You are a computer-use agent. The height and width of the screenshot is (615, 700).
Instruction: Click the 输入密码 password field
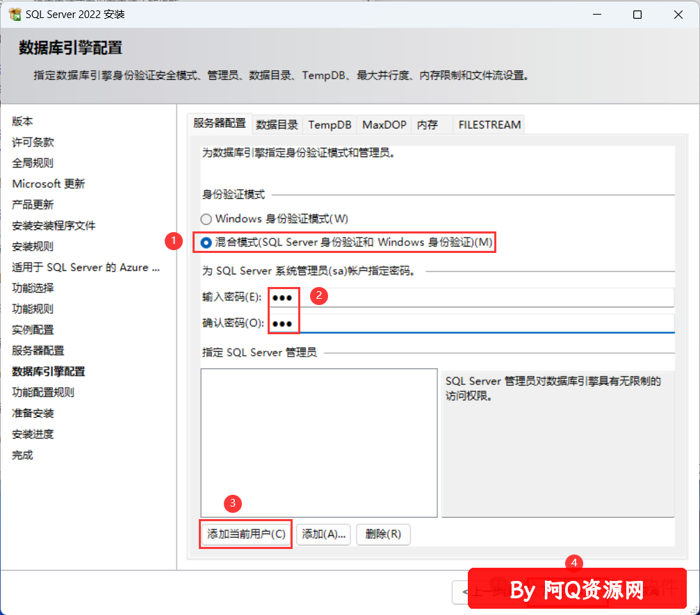pos(471,297)
